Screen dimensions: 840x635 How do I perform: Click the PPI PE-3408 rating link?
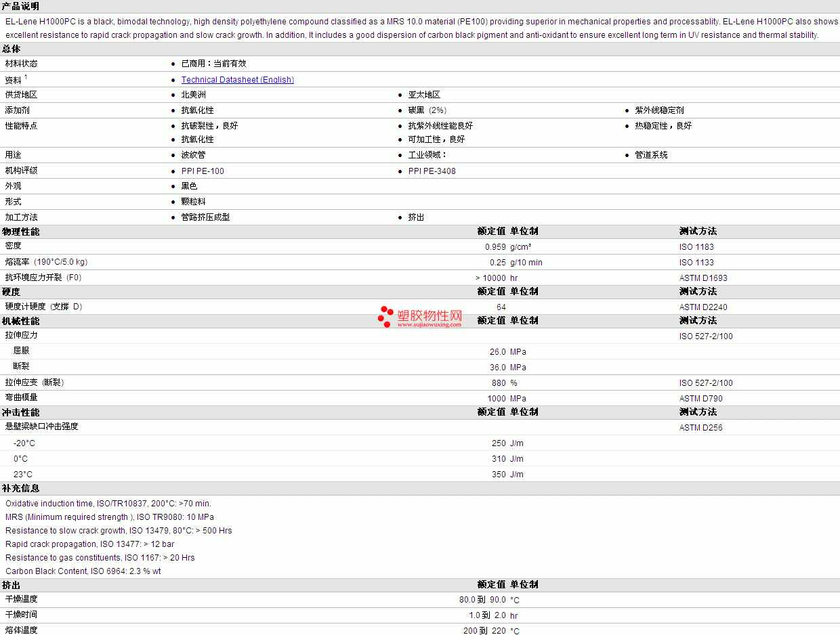(x=432, y=171)
